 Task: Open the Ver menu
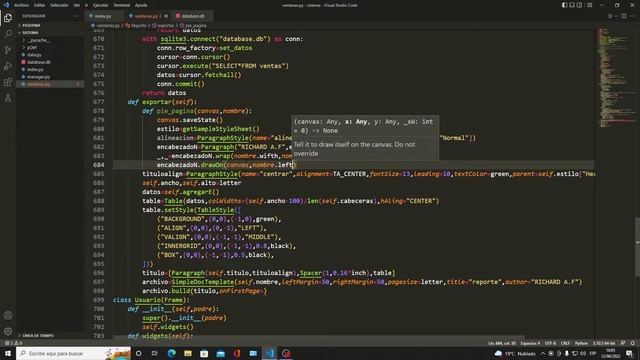coord(77,5)
